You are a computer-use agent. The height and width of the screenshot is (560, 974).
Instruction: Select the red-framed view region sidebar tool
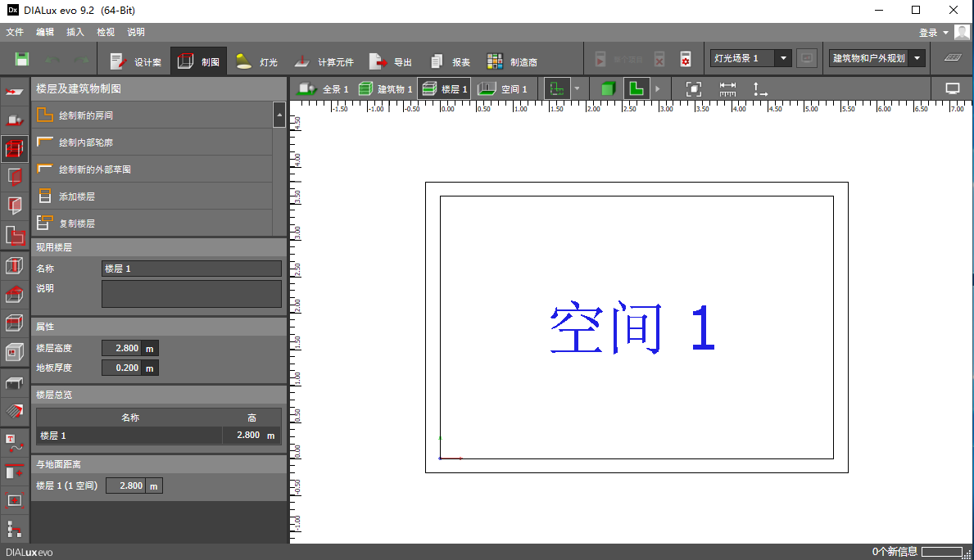pyautogui.click(x=15, y=500)
